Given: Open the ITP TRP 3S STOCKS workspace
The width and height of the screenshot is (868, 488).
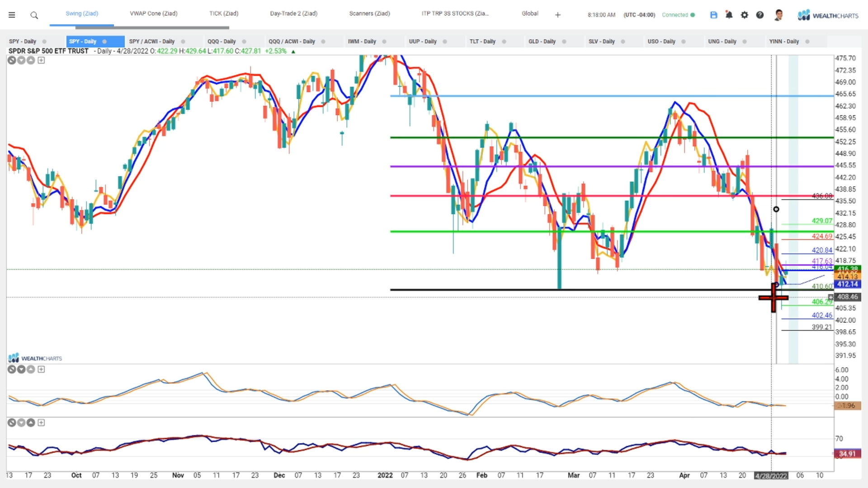Looking at the screenshot, I should [x=455, y=14].
